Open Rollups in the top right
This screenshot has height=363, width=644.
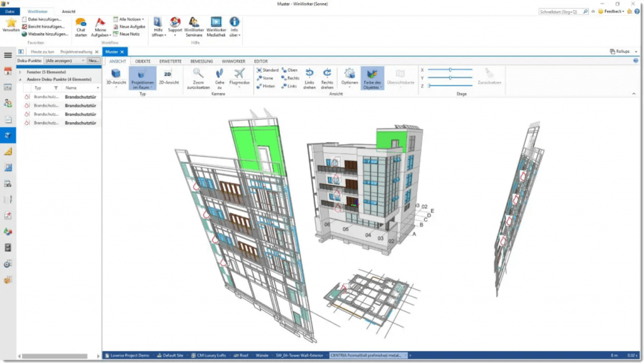point(619,51)
